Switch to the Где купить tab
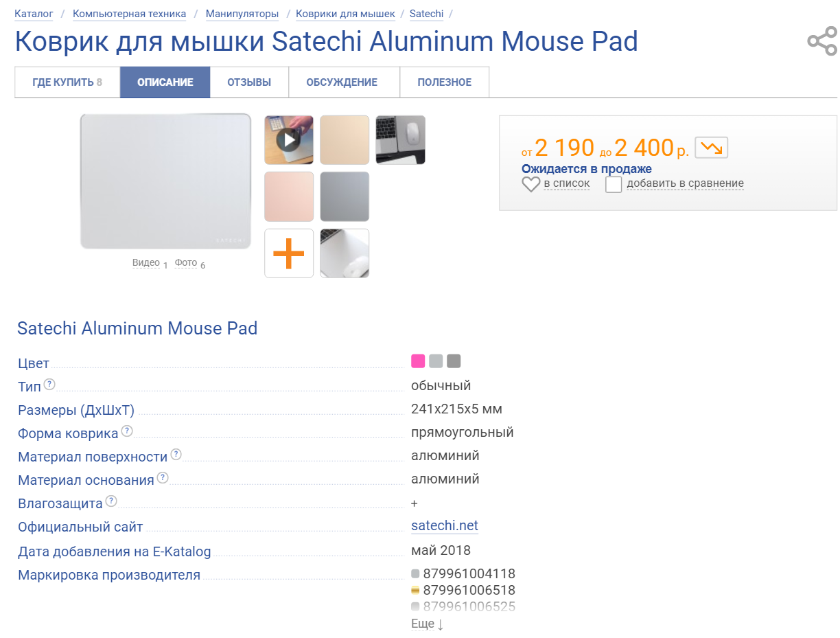The width and height of the screenshot is (840, 638). [x=67, y=82]
